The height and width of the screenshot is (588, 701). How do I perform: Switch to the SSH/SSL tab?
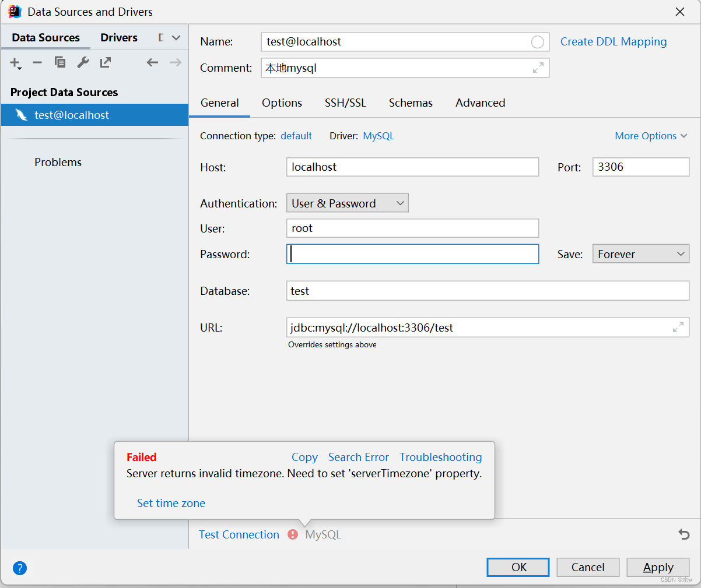tap(345, 103)
